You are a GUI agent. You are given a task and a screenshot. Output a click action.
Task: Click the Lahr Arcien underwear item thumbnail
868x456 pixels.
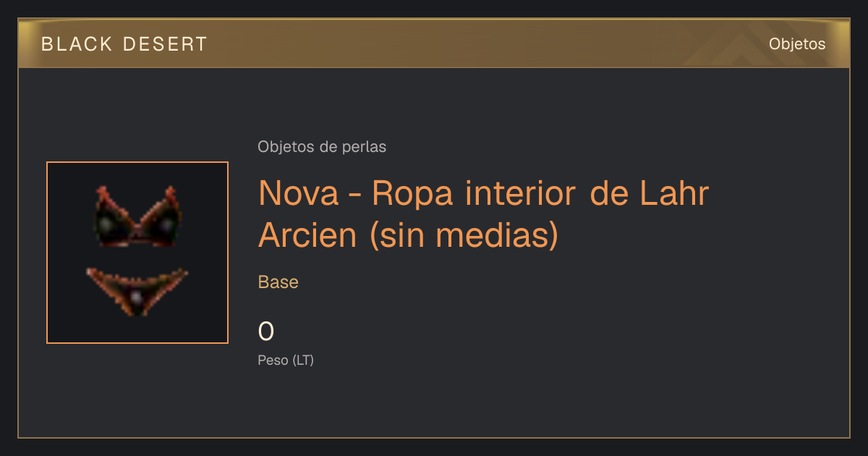(x=137, y=253)
